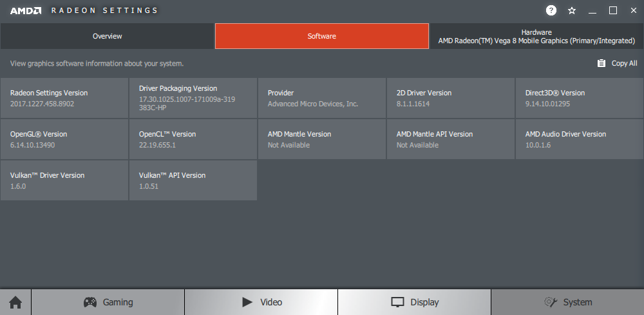Select the OpenGL Version tile
The image size is (644, 315).
64,139
